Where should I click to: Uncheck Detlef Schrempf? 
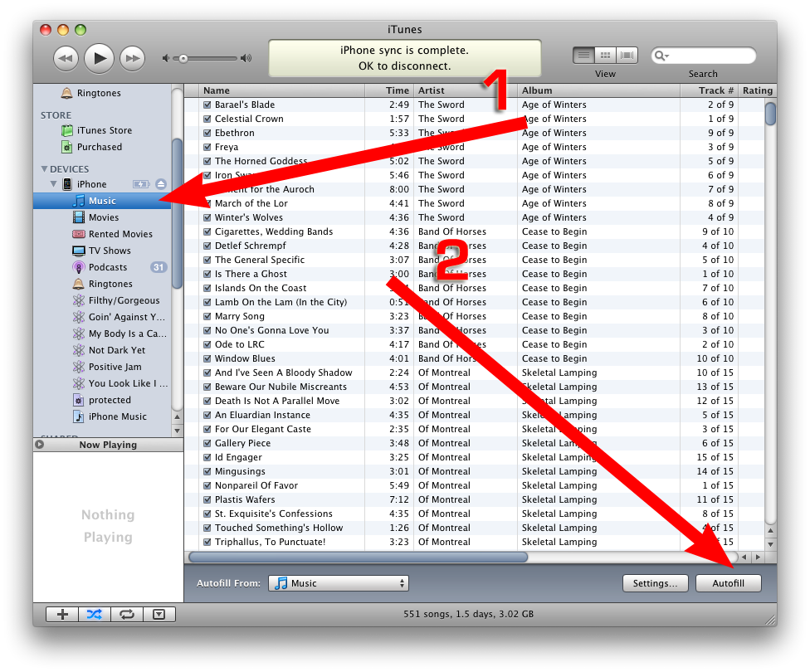(207, 246)
